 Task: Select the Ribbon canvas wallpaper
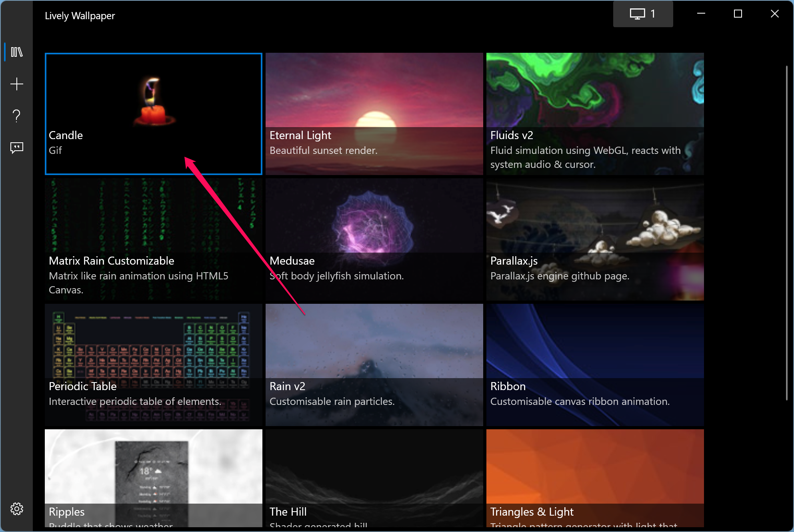pyautogui.click(x=595, y=365)
